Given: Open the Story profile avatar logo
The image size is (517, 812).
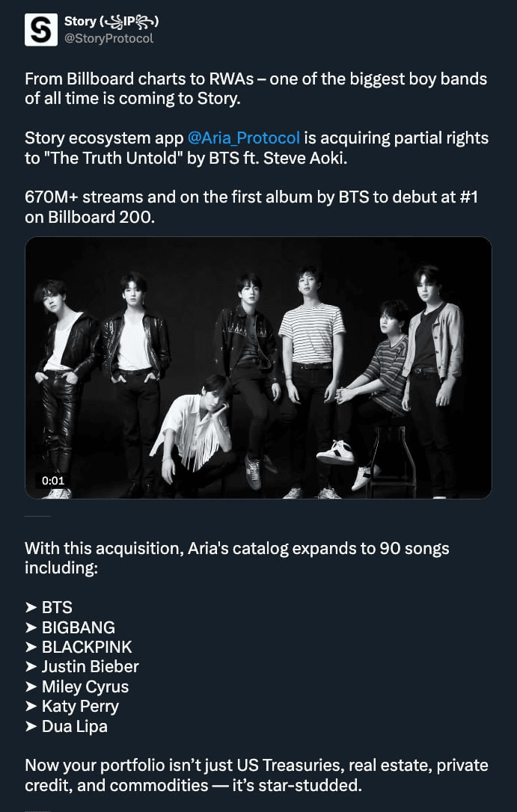Looking at the screenshot, I should [x=41, y=29].
